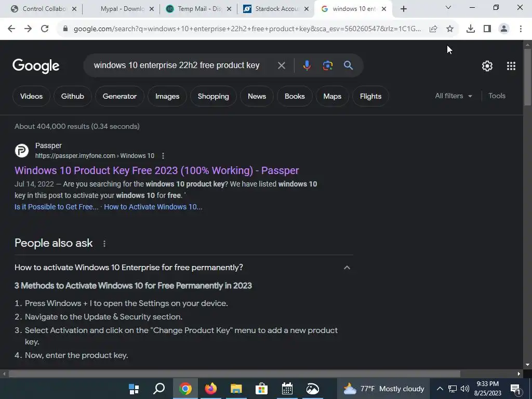
Task: Show hidden system tray icons chevron
Action: [x=440, y=389]
